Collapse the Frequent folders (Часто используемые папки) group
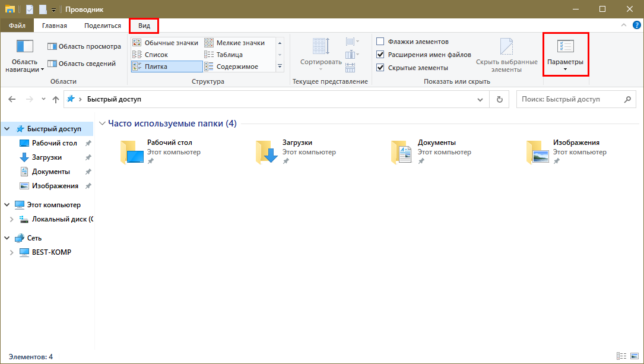 pos(103,124)
